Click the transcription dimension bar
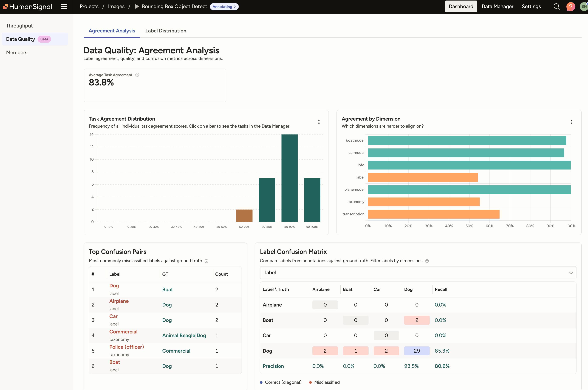This screenshot has height=390, width=588. 434,214
